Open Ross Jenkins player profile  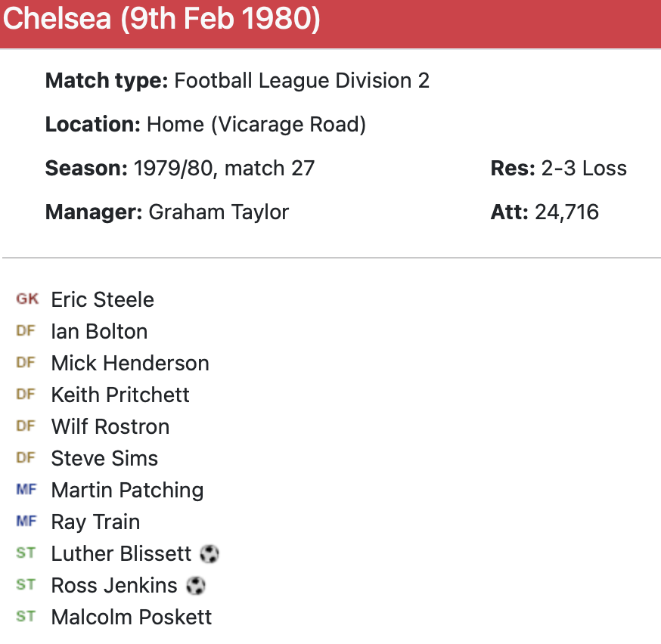114,585
